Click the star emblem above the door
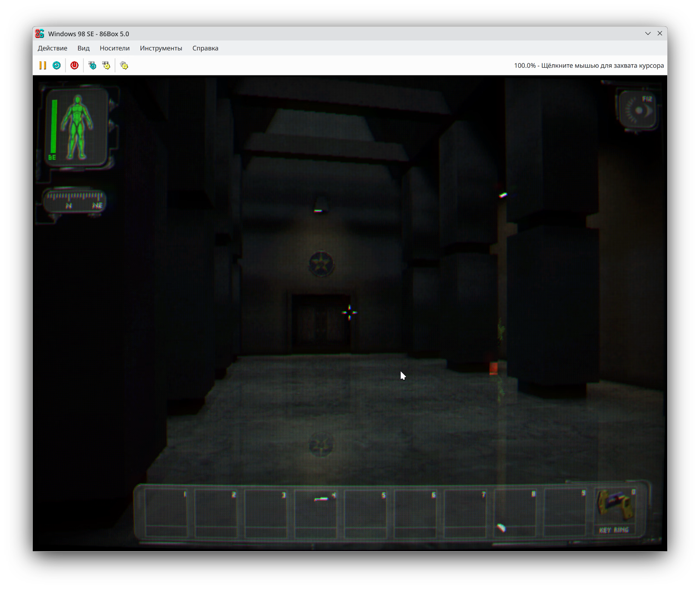 321,264
